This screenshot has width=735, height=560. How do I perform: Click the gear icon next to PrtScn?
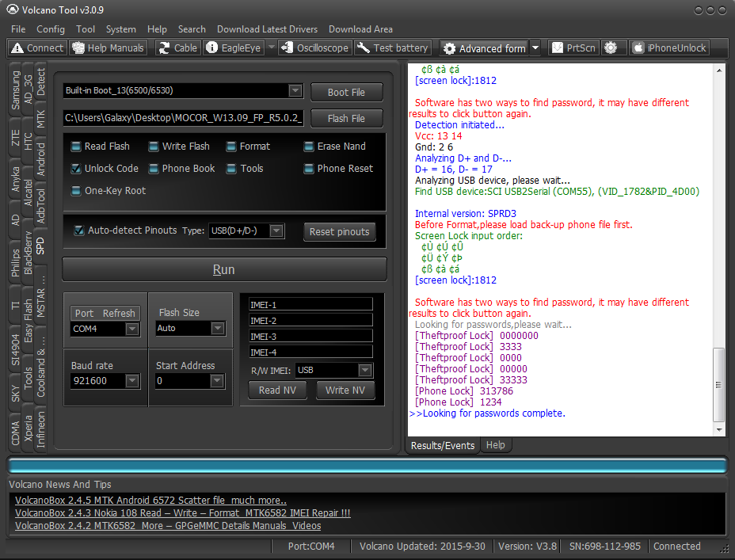[610, 48]
